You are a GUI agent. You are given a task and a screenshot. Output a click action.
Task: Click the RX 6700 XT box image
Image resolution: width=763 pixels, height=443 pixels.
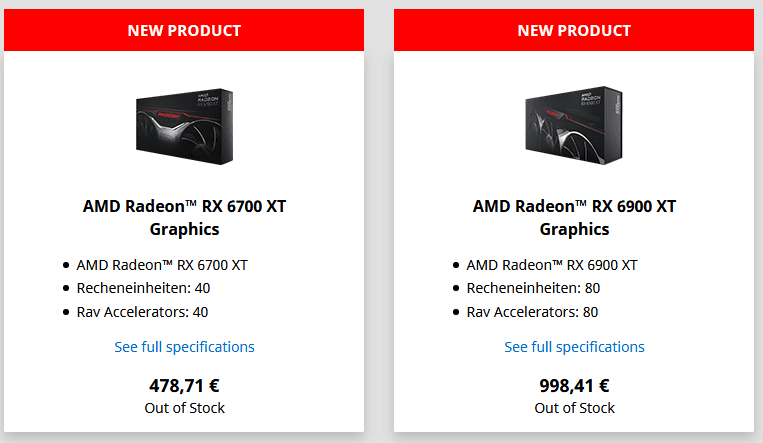[184, 126]
